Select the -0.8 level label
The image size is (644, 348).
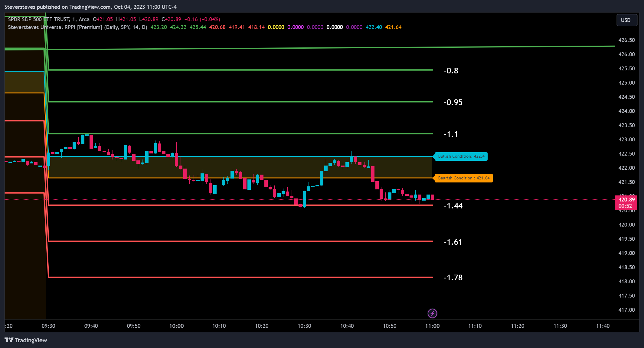pos(451,71)
